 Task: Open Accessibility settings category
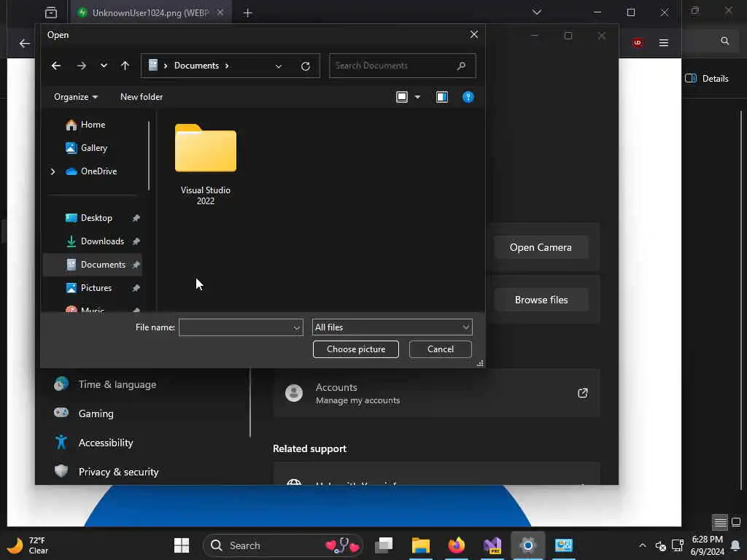tap(106, 443)
